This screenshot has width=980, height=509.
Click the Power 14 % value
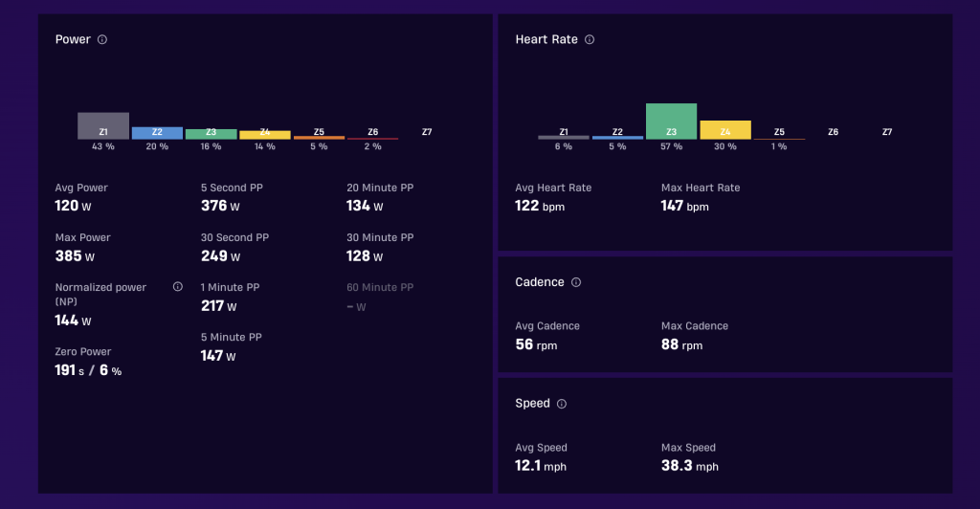coord(265,146)
